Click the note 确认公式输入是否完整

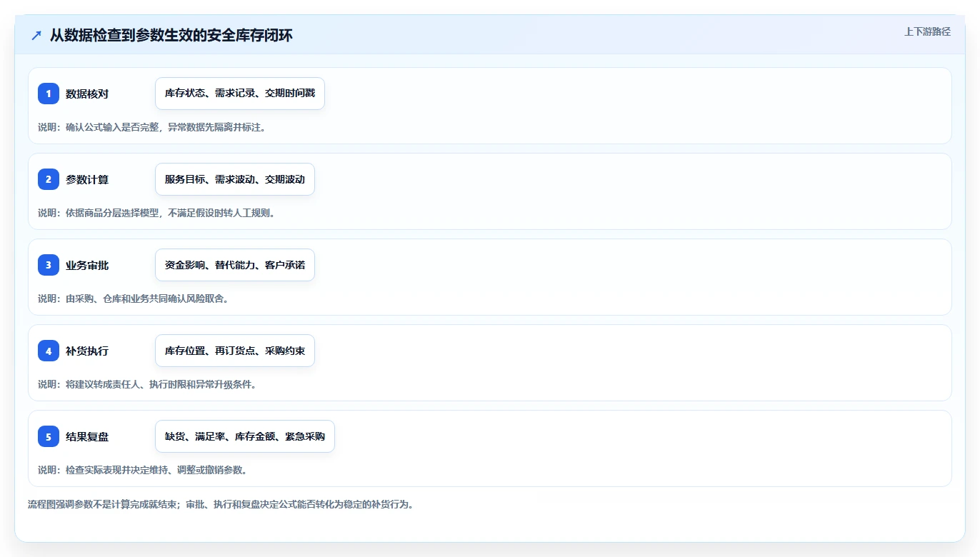point(113,127)
